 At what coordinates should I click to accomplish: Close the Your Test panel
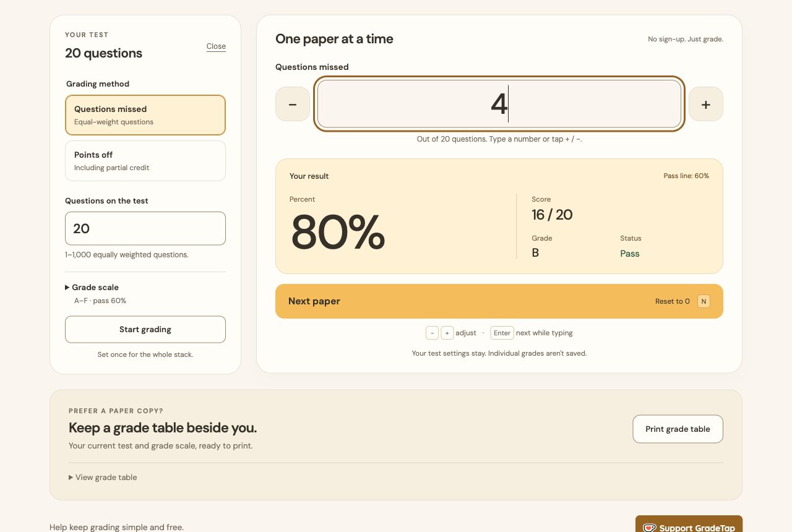point(216,46)
